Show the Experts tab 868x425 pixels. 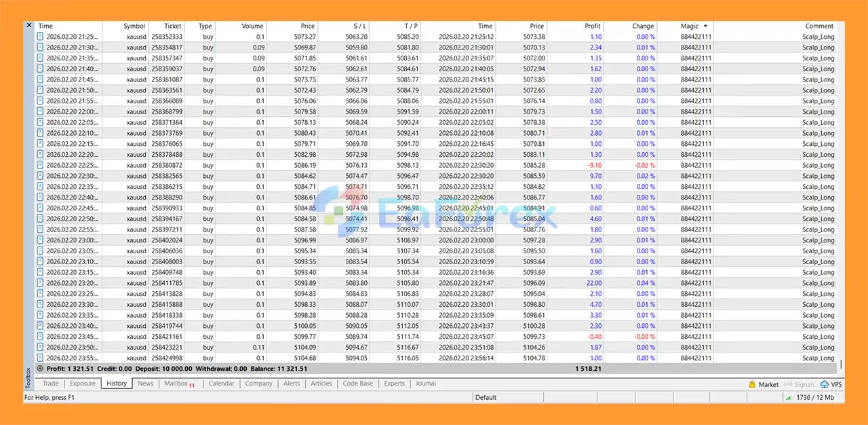(x=394, y=384)
